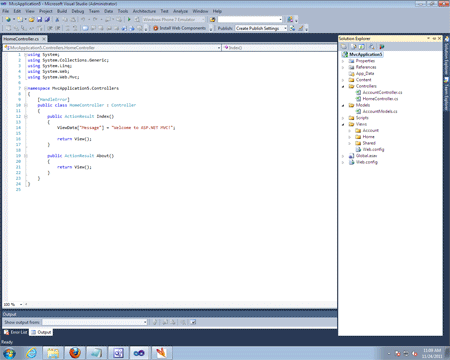
Task: Click the Undo arrow icon
Action: 83,19
